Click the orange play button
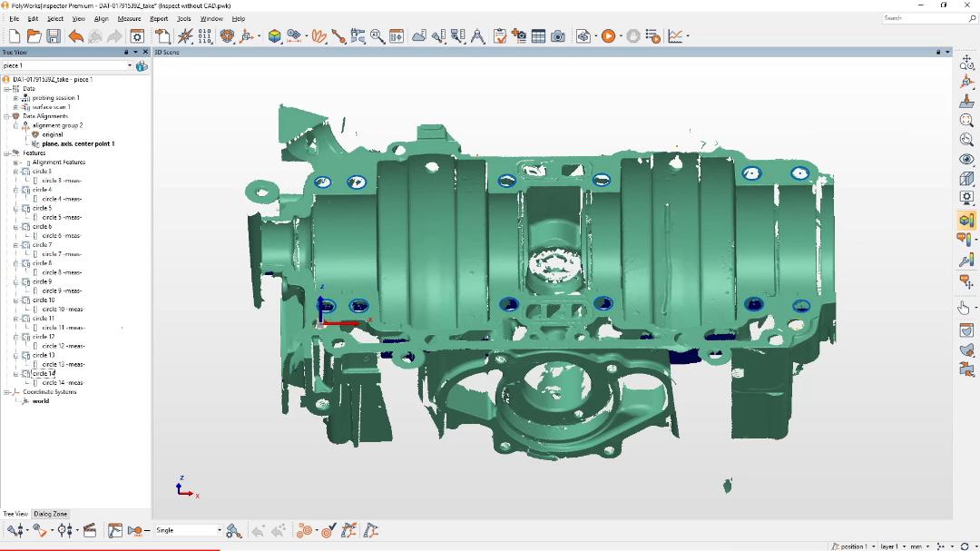 coord(608,36)
